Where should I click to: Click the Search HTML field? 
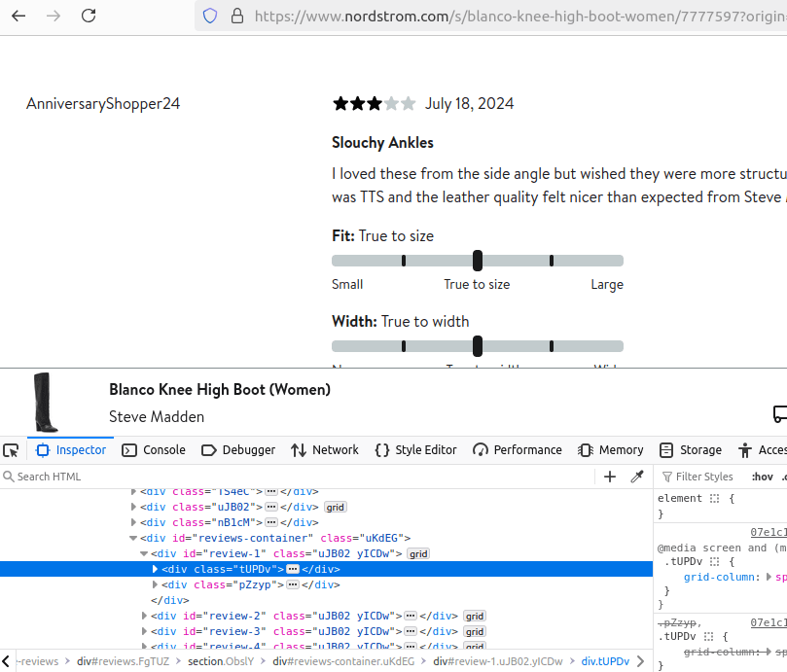coord(298,477)
